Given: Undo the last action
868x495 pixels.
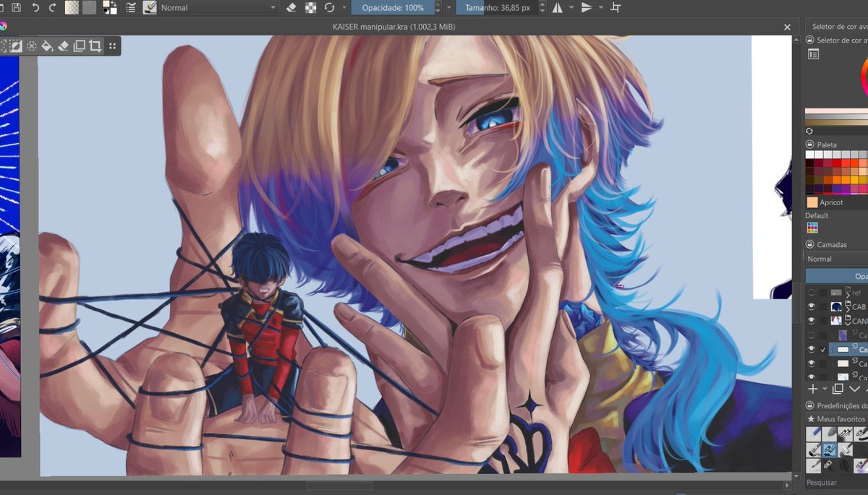Looking at the screenshot, I should coord(35,7).
